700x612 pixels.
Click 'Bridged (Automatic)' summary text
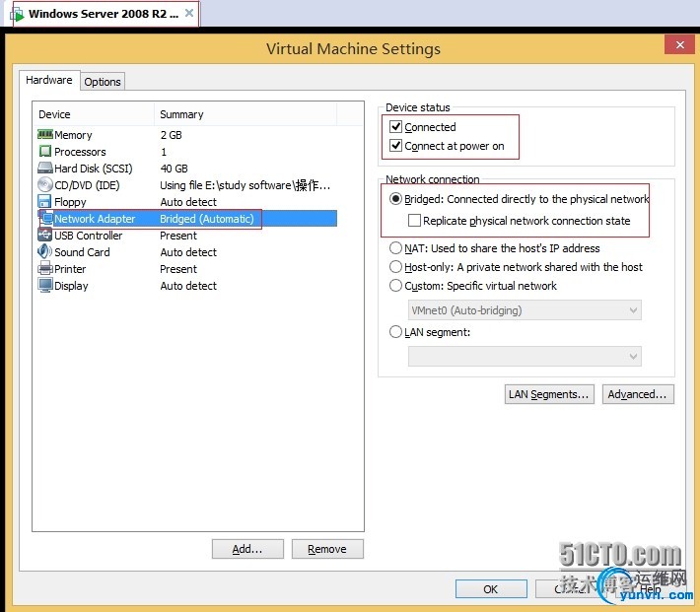tap(207, 219)
